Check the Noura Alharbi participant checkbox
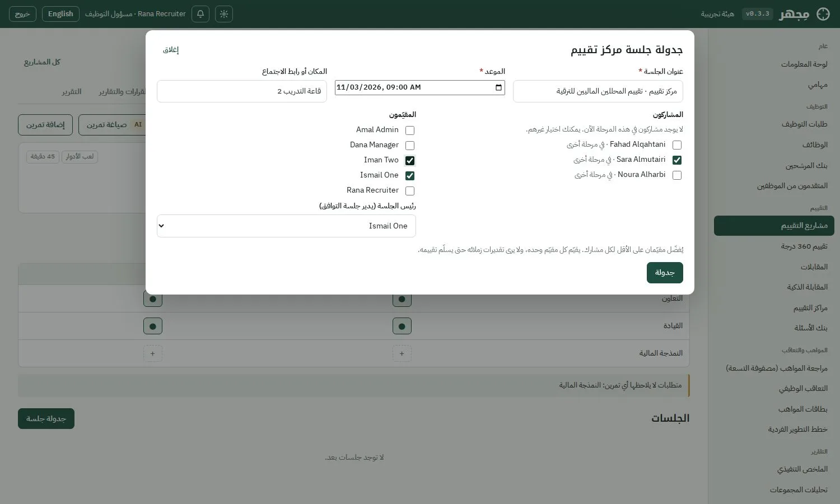The width and height of the screenshot is (840, 504). tap(677, 175)
